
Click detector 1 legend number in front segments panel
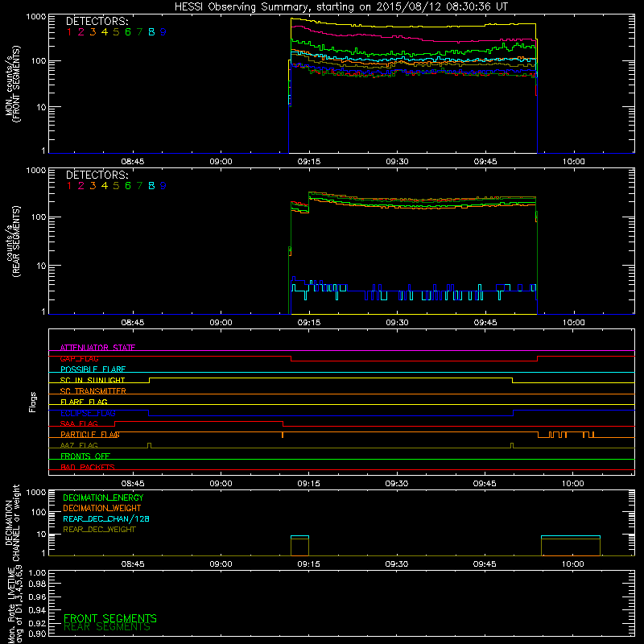point(69,32)
